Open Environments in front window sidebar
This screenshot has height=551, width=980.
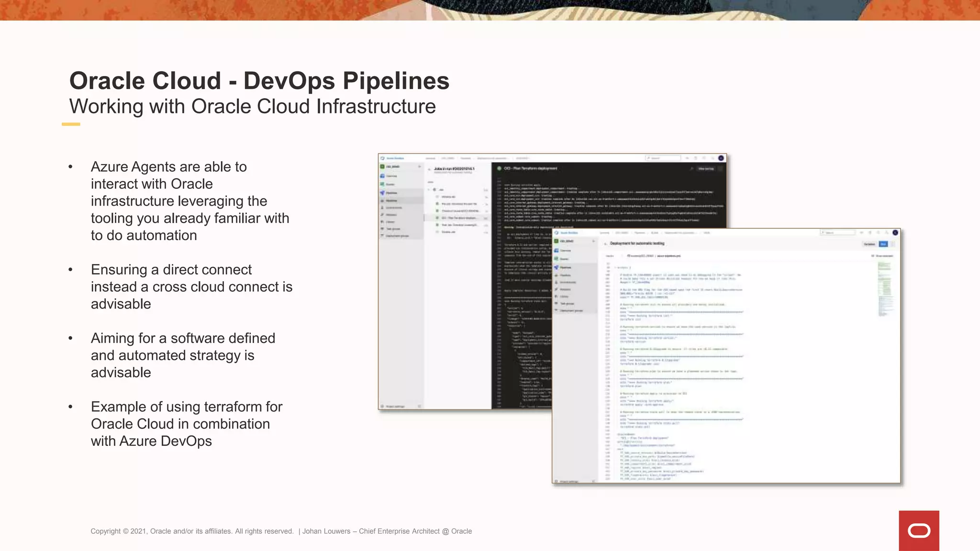point(565,282)
